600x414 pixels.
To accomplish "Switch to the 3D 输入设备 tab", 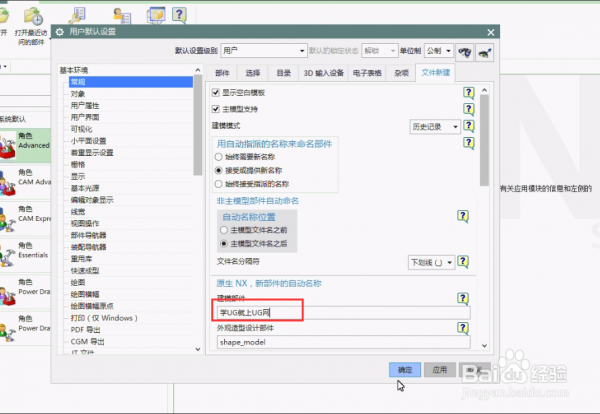I will [x=323, y=73].
